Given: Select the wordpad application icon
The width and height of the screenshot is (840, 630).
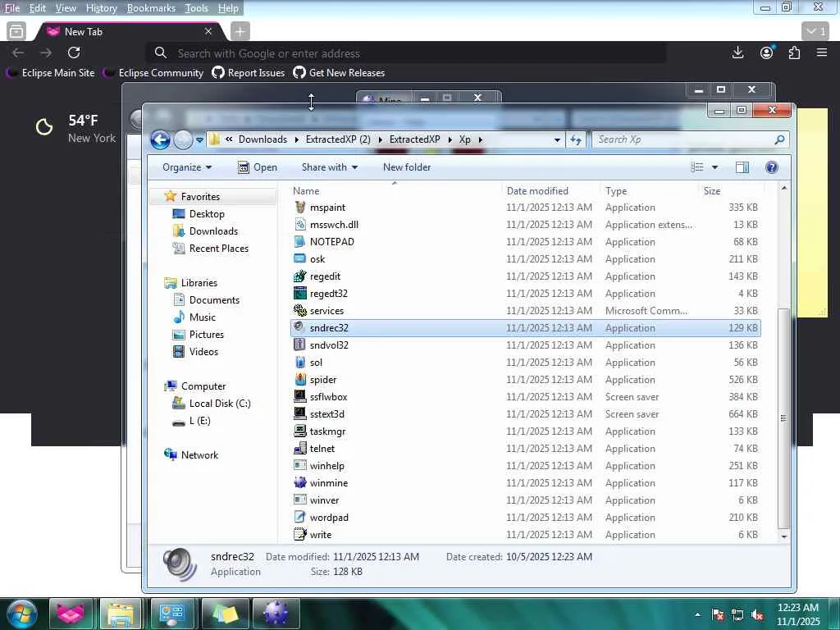Looking at the screenshot, I should [x=300, y=517].
